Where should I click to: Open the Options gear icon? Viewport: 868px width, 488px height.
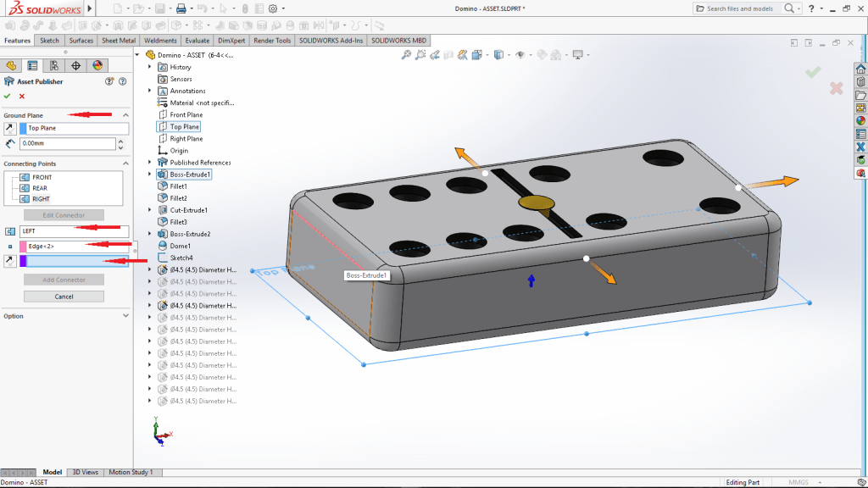tap(272, 8)
